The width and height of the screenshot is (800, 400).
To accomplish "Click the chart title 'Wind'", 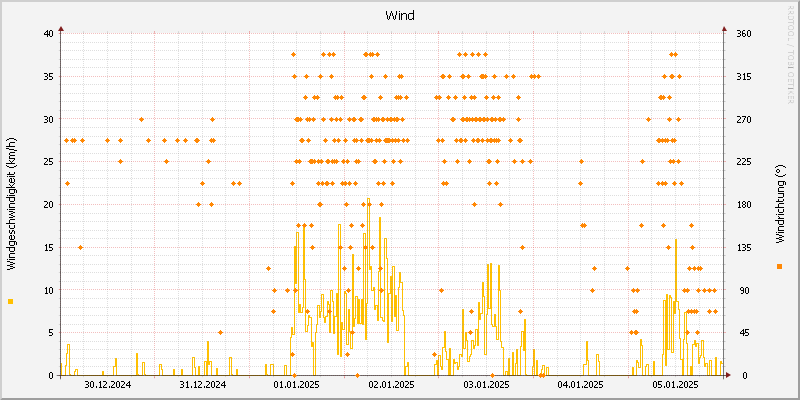I will pos(399,16).
